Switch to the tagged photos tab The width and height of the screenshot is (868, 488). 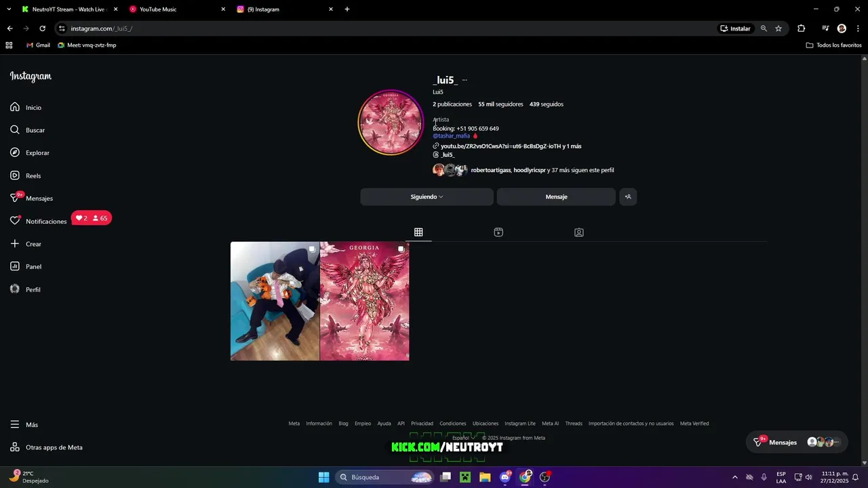[x=578, y=232]
